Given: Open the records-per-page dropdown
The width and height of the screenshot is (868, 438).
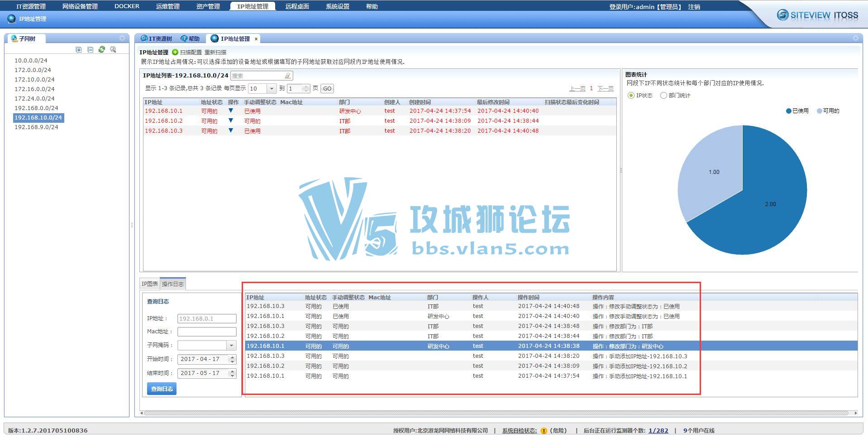Looking at the screenshot, I should tap(272, 89).
